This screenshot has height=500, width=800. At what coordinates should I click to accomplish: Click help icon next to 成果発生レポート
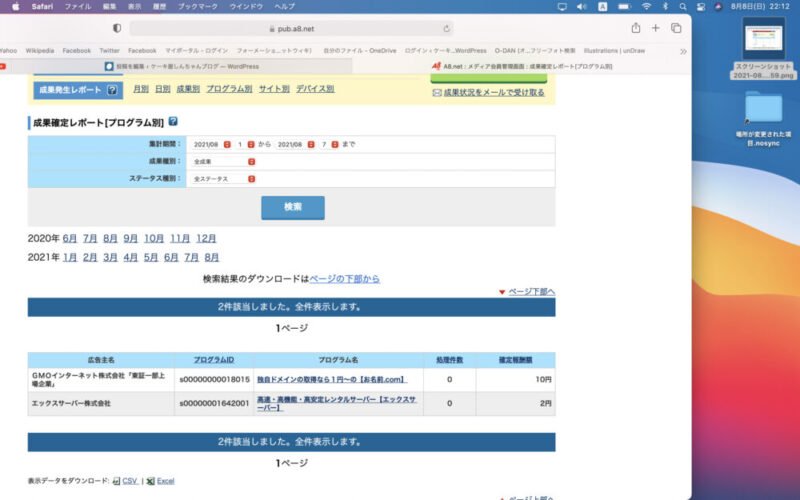(113, 89)
